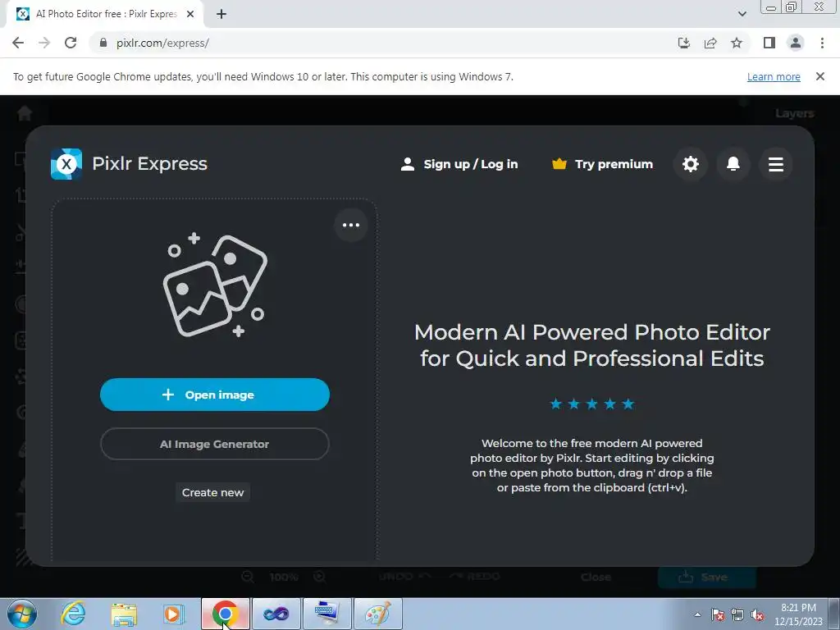Image resolution: width=840 pixels, height=630 pixels.
Task: Click the share page icon in address bar
Action: tap(710, 43)
